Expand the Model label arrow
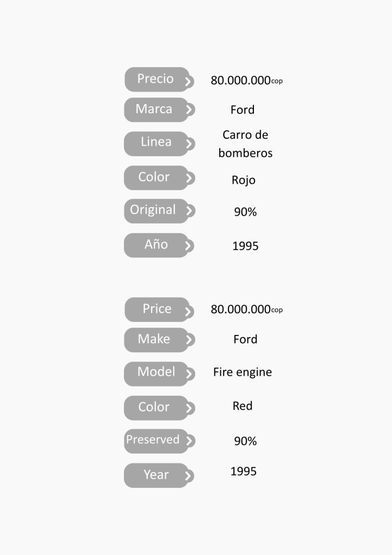 click(188, 374)
